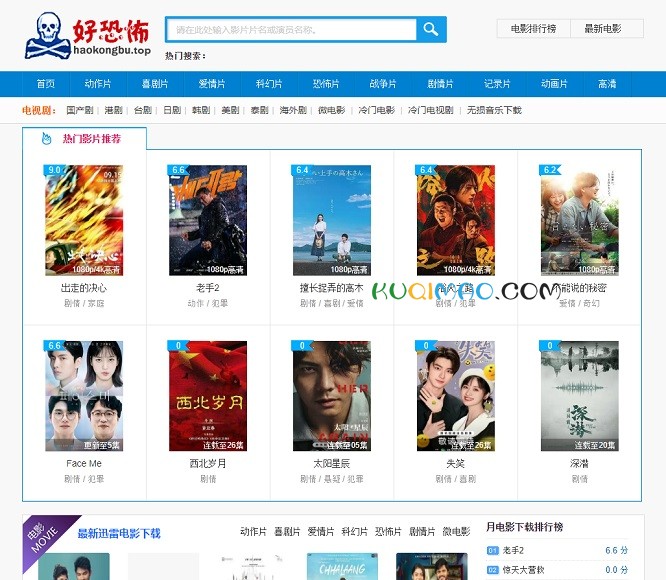The image size is (666, 580).
Task: Select 动作片 in the blue navigation bar
Action: coord(98,84)
